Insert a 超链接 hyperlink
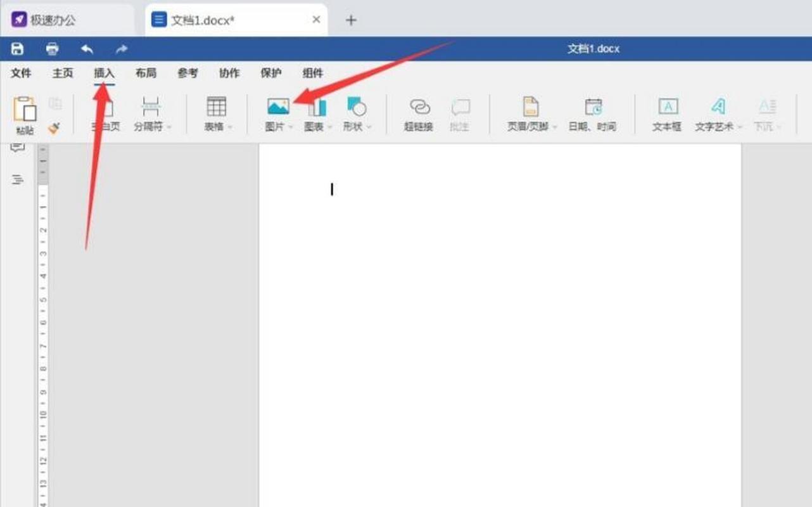812x507 pixels. (419, 115)
